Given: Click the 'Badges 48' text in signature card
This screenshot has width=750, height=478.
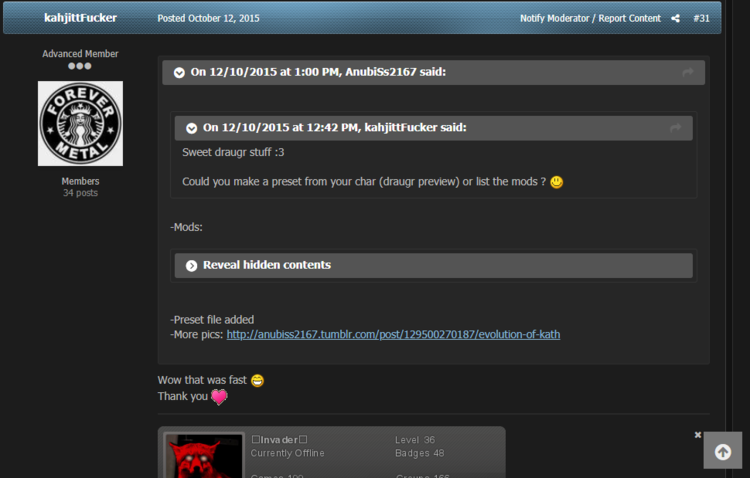Looking at the screenshot, I should coord(419,453).
